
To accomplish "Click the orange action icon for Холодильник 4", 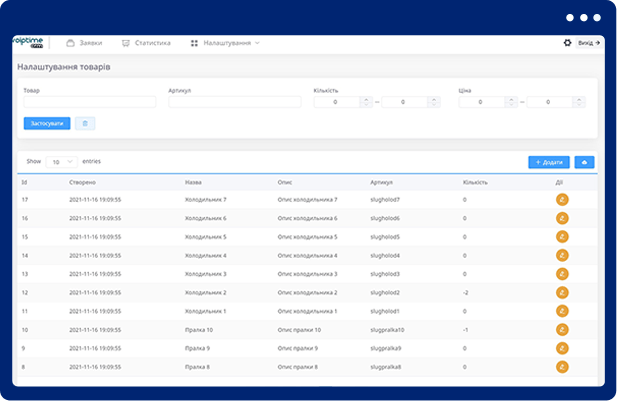I will [x=562, y=255].
